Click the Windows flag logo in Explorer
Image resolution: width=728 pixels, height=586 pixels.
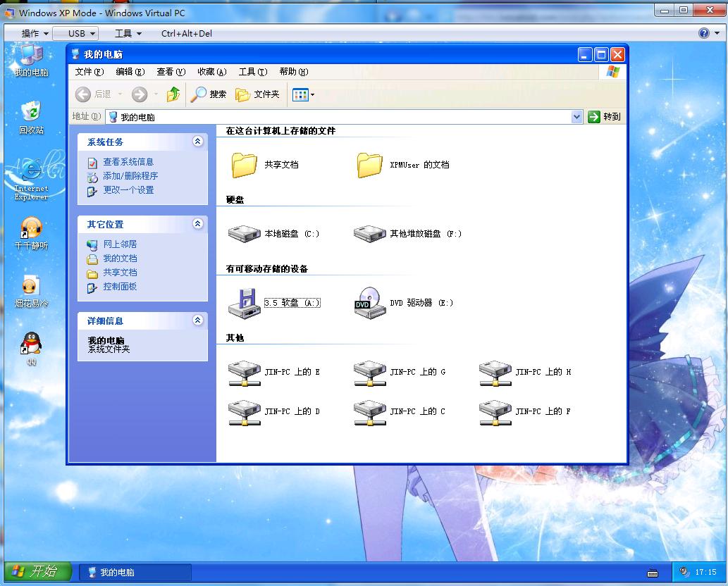point(612,71)
